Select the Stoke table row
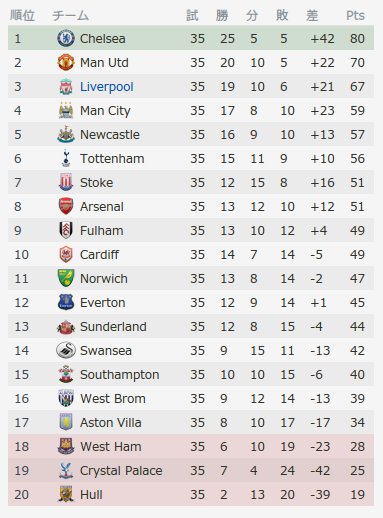383x518 pixels. [191, 182]
